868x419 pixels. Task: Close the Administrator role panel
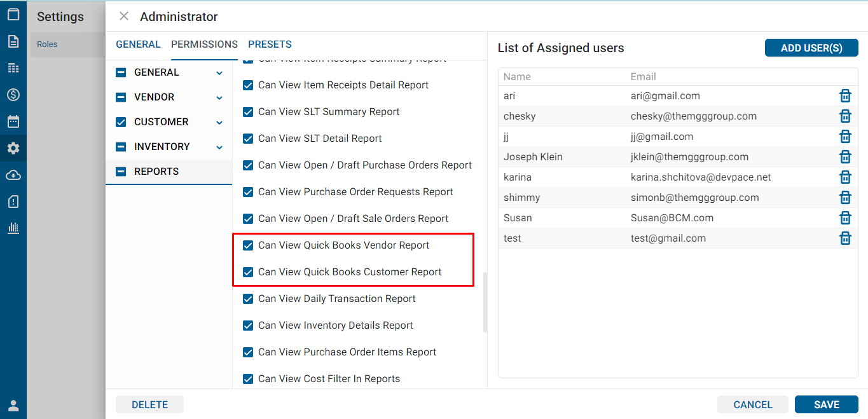(124, 17)
